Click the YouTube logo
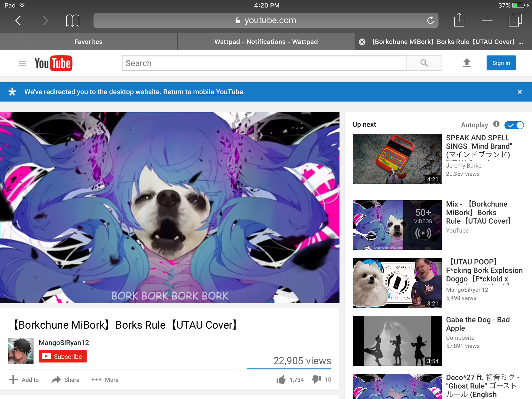 (x=53, y=63)
